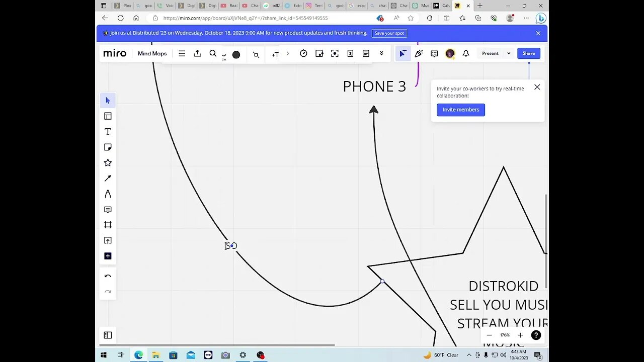Switch to the Plex browser tab
Image resolution: width=644 pixels, height=362 pixels.
click(x=122, y=6)
